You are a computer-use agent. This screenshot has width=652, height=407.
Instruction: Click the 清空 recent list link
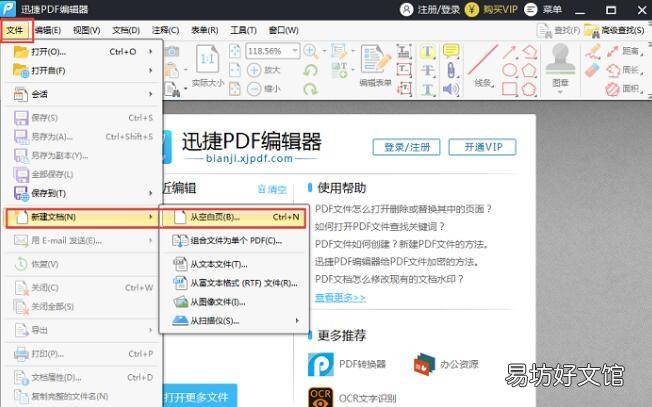[272, 190]
